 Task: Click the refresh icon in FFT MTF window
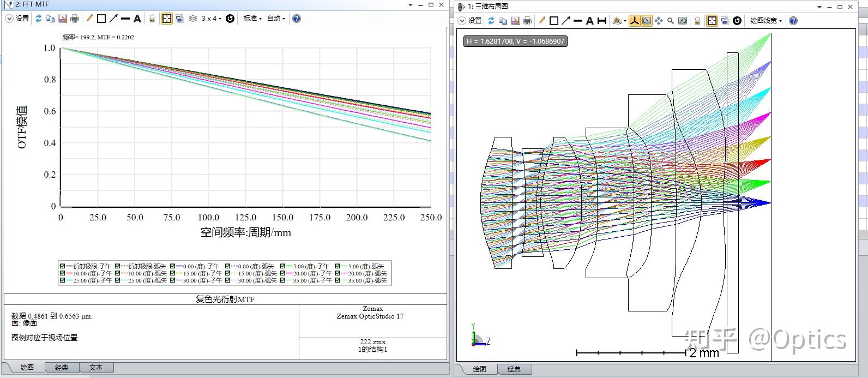[x=39, y=19]
